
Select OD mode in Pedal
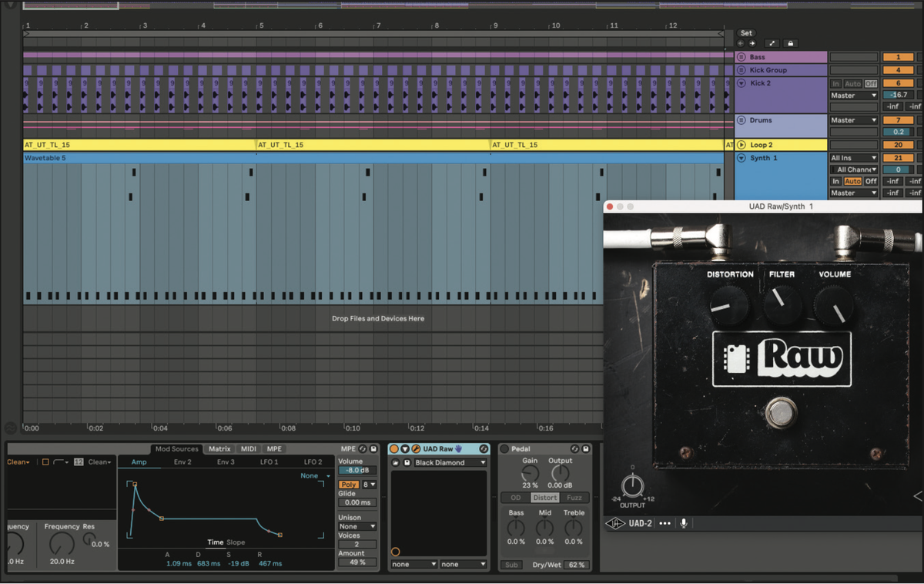point(515,498)
